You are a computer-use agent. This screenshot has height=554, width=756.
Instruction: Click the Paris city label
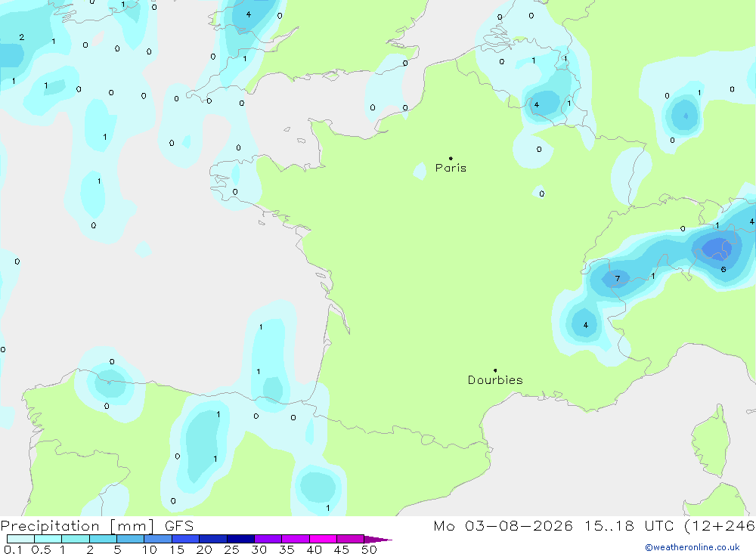tap(451, 168)
